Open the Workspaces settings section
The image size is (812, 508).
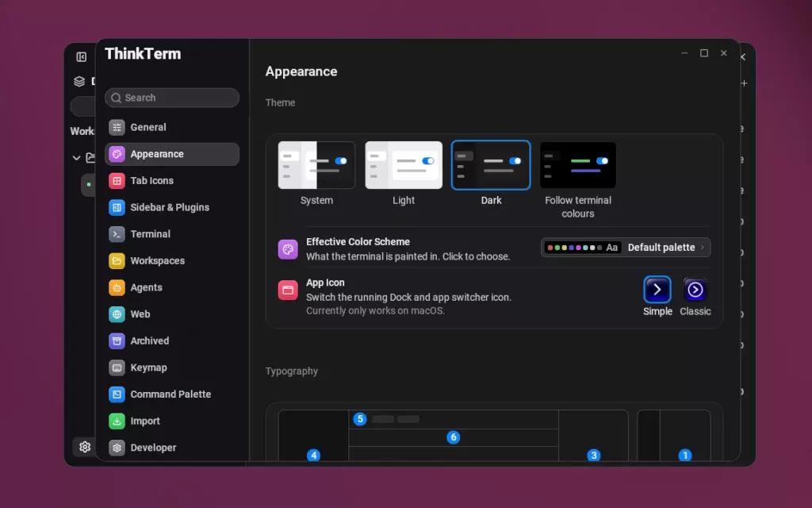(172, 260)
